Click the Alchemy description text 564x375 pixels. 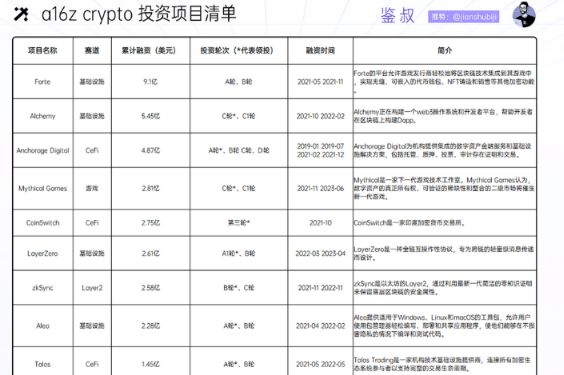pyautogui.click(x=443, y=116)
